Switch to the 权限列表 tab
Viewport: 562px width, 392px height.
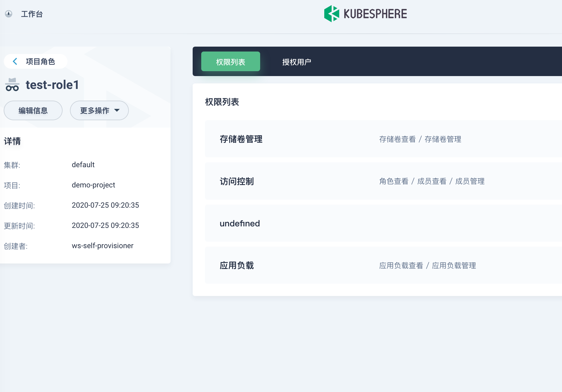click(x=231, y=62)
